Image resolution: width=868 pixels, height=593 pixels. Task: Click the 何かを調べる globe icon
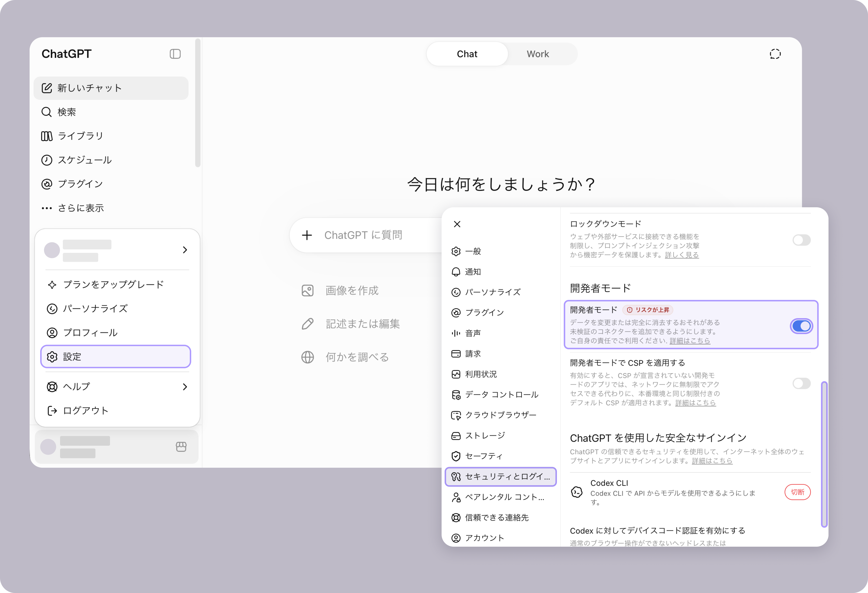tap(307, 357)
